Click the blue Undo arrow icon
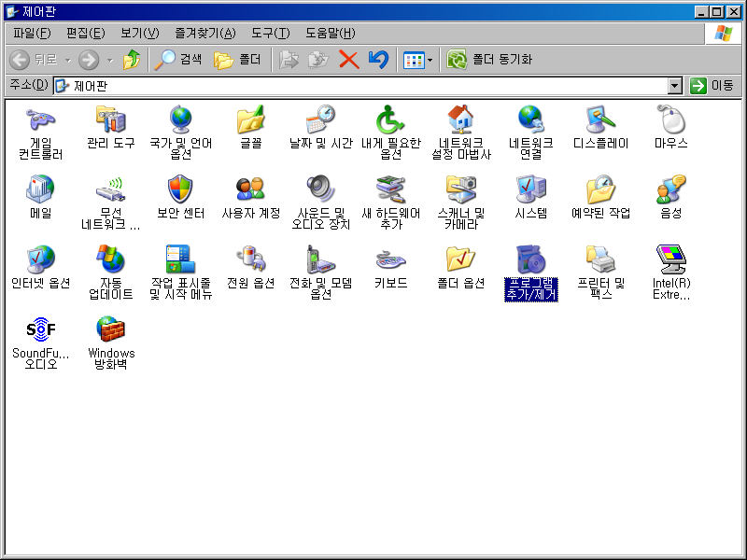Viewport: 747px width, 560px height. tap(378, 60)
